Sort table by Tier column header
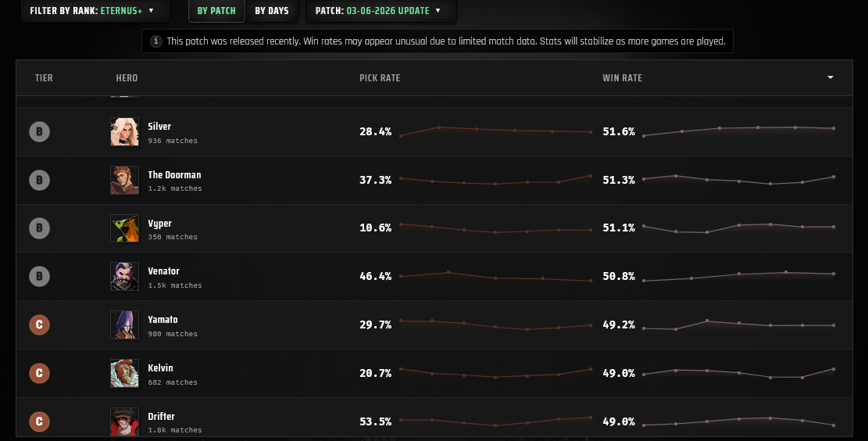The image size is (868, 441). click(44, 78)
